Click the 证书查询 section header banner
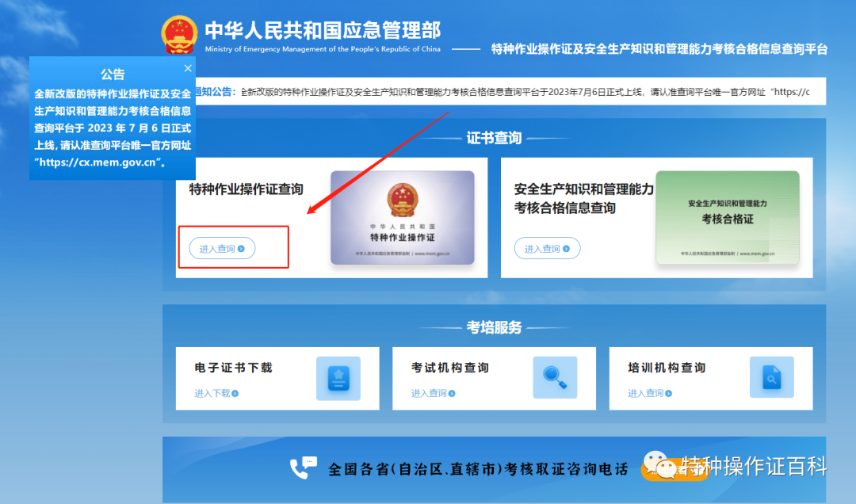856x504 pixels. [493, 136]
